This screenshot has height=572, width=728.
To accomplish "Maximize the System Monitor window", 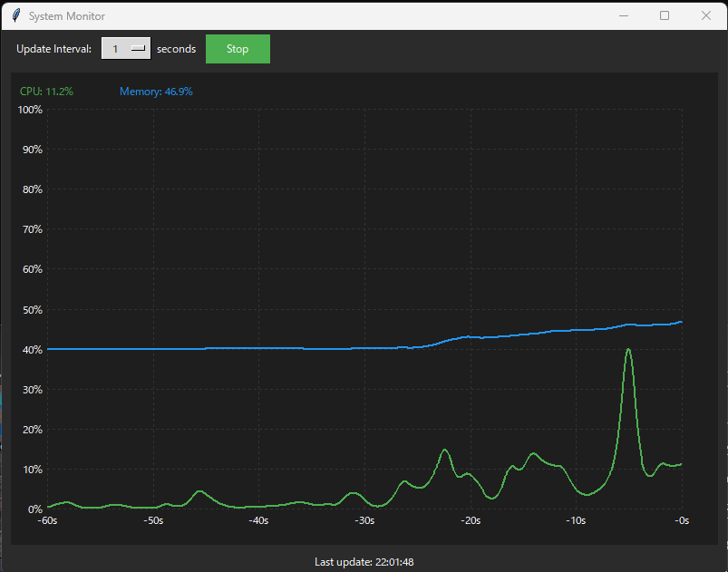I will point(664,15).
